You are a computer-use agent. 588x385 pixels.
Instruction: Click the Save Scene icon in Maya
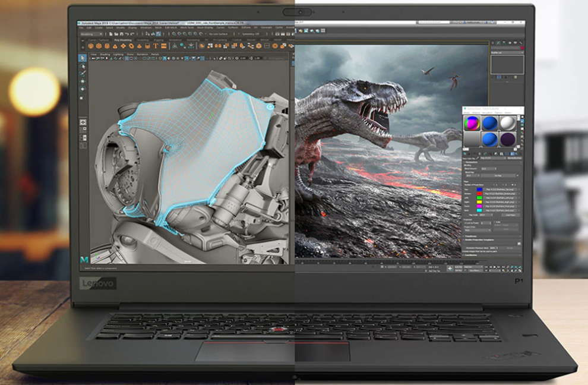coord(121,34)
